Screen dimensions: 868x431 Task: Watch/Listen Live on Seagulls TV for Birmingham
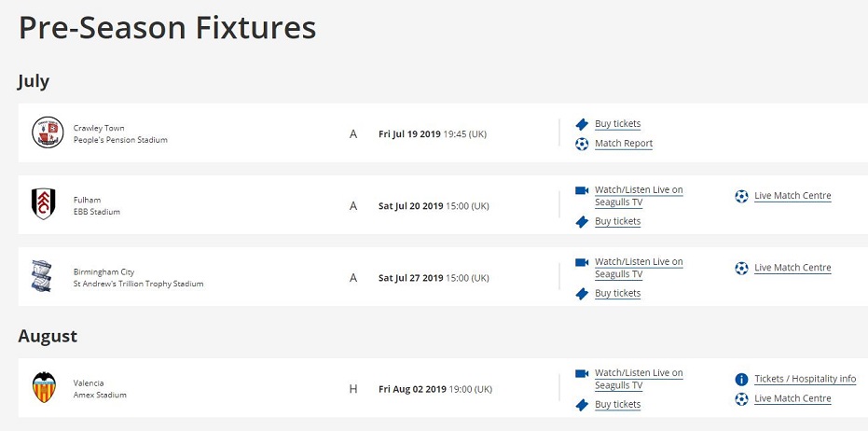[639, 268]
